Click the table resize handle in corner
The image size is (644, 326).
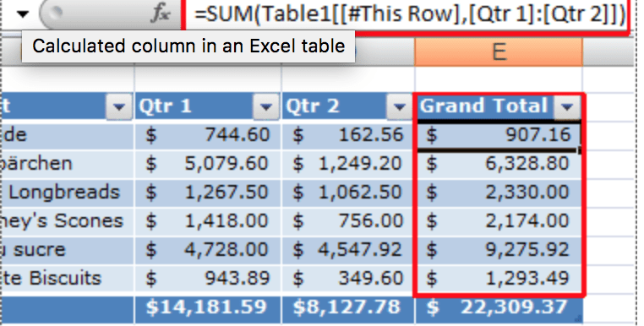pos(580,318)
